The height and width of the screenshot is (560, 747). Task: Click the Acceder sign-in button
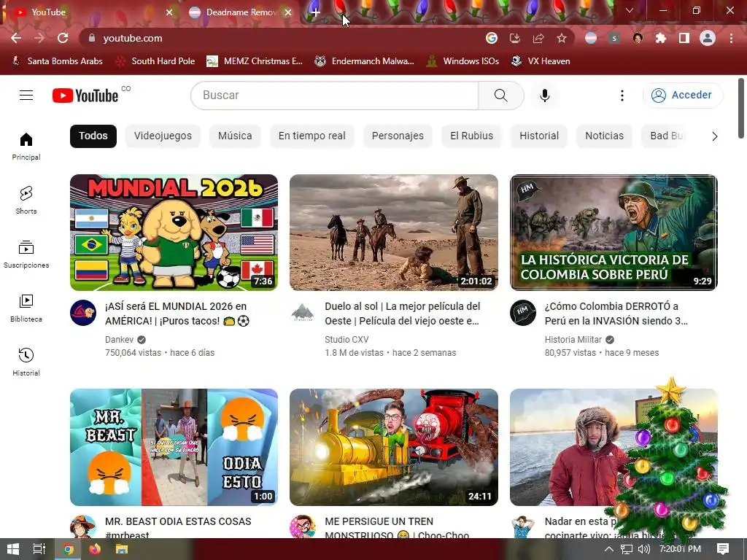click(x=683, y=96)
